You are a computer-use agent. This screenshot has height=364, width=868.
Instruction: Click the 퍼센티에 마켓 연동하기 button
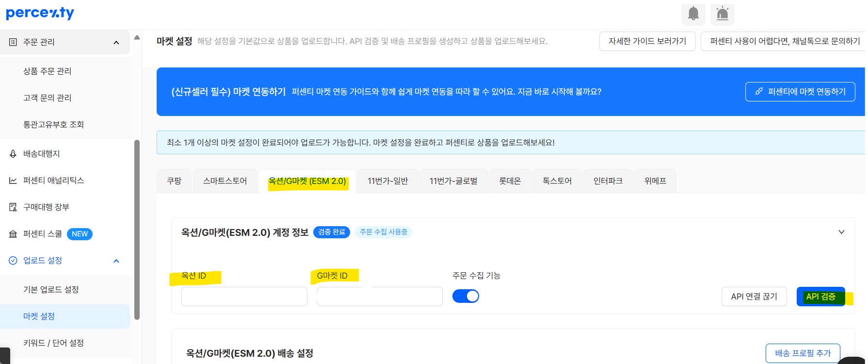(x=800, y=92)
